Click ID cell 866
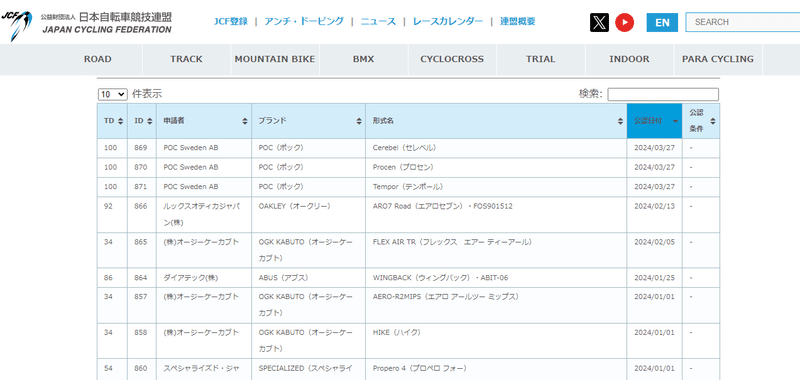Viewport: 800px width, 380px height. point(142,215)
